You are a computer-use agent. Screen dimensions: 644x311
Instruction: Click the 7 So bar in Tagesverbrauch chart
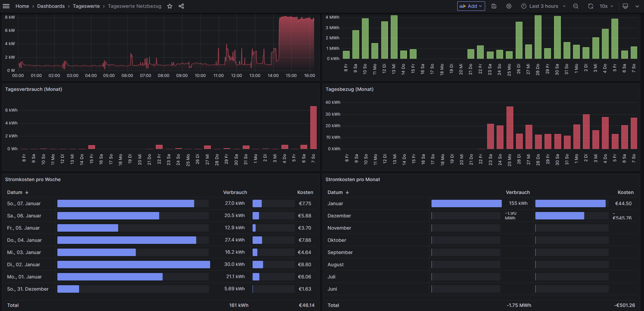[x=313, y=128]
